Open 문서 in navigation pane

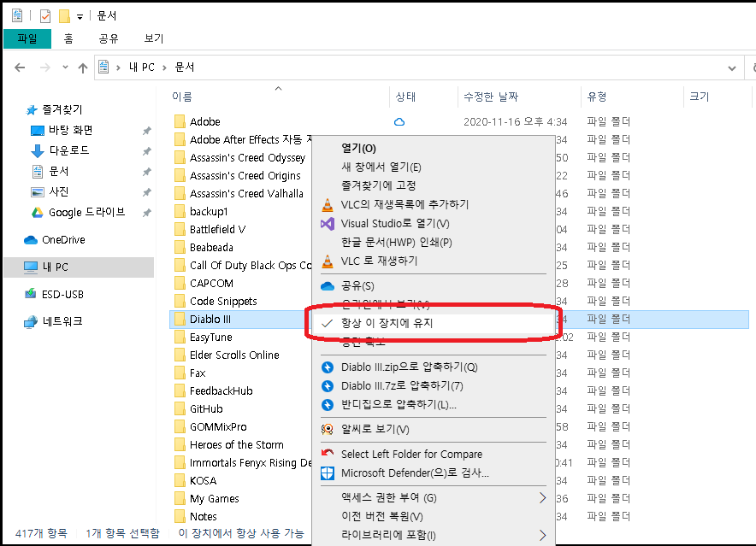tap(59, 172)
